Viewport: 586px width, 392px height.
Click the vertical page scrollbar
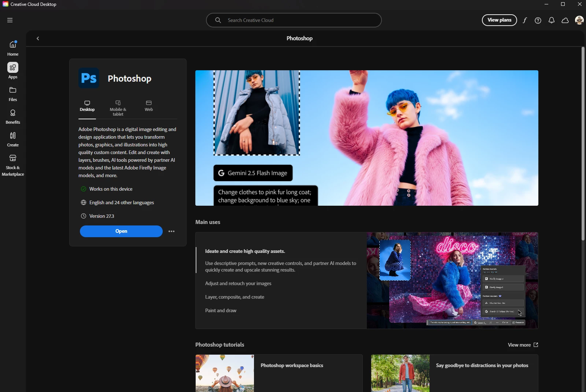[583, 143]
